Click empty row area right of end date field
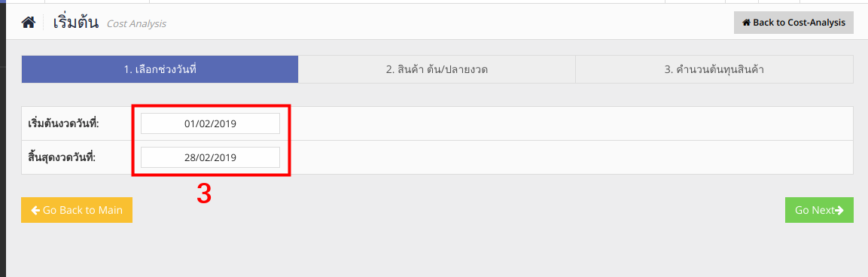Image resolution: width=868 pixels, height=277 pixels. [570, 157]
